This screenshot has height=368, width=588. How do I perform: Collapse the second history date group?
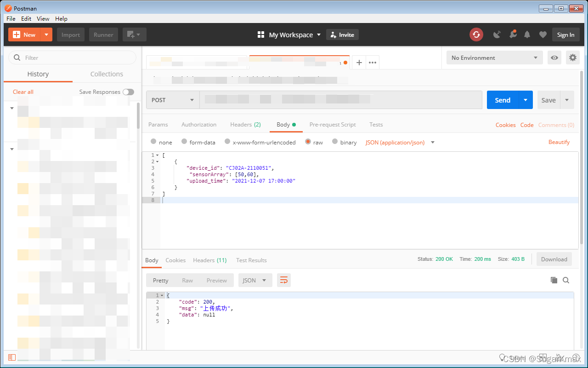11,149
